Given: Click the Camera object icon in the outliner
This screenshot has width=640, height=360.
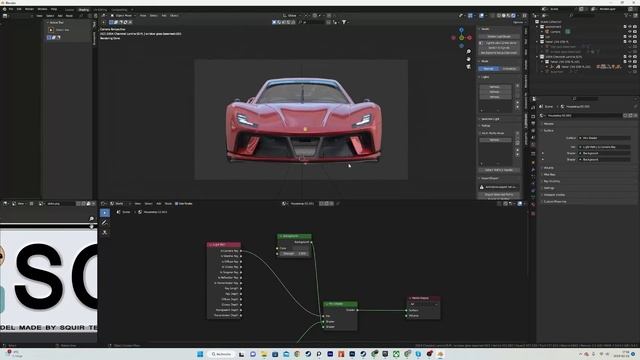Looking at the screenshot, I should click(547, 31).
